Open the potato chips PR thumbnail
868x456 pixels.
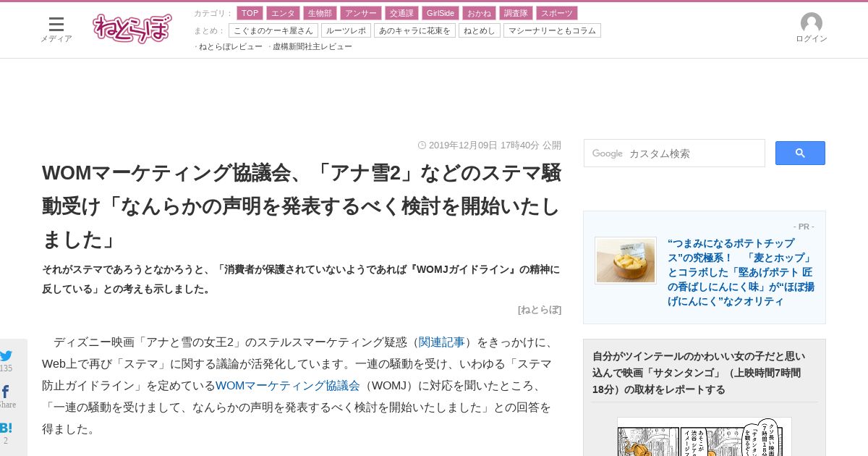[626, 261]
